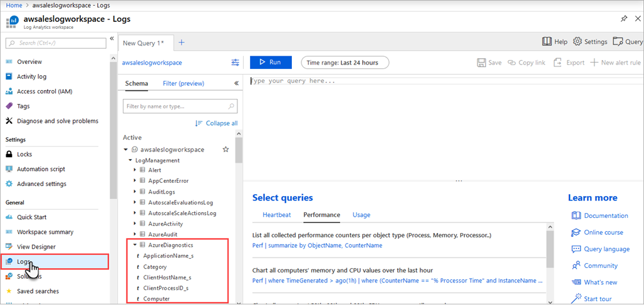Collapse the schema pane with double chevron
Viewport: 644px width, 305px height.
tap(236, 83)
